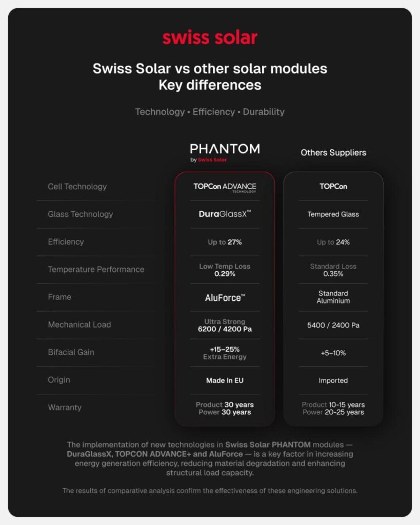Click the Warranty row label
This screenshot has width=420, height=525.
point(65,408)
